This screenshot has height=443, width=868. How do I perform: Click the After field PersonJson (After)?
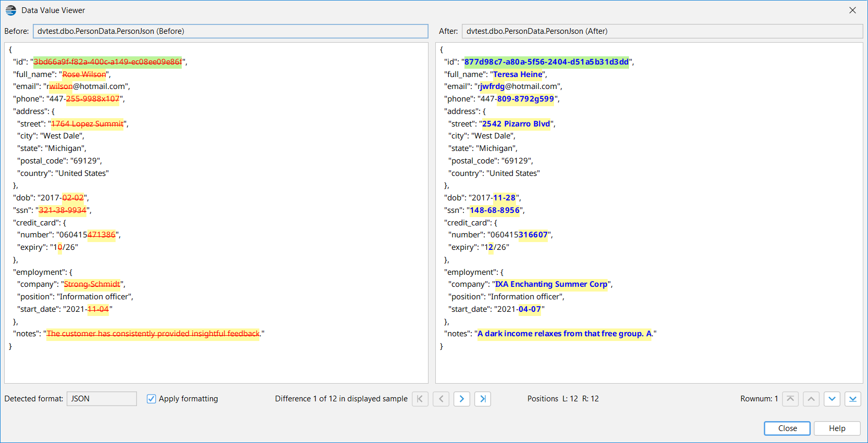[662, 31]
